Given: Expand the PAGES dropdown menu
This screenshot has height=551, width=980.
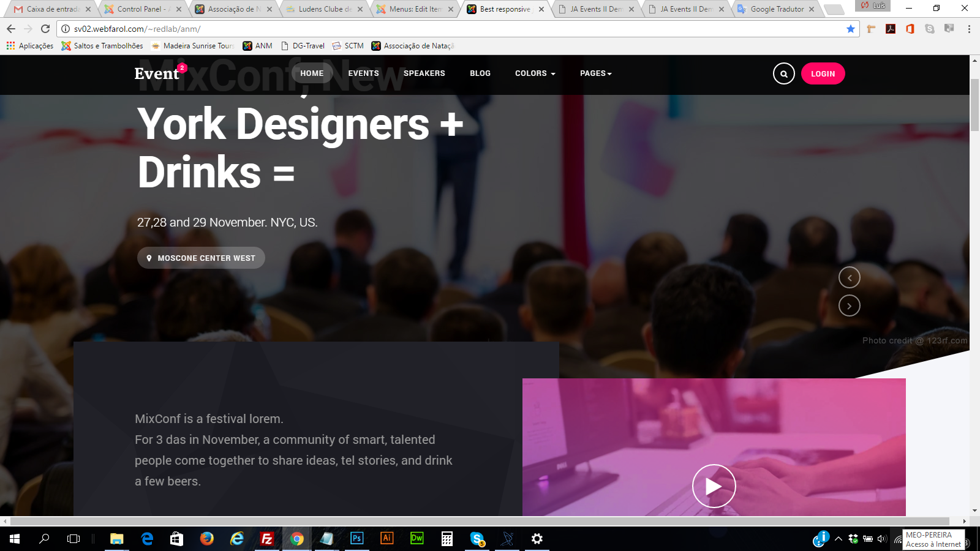Looking at the screenshot, I should [596, 73].
